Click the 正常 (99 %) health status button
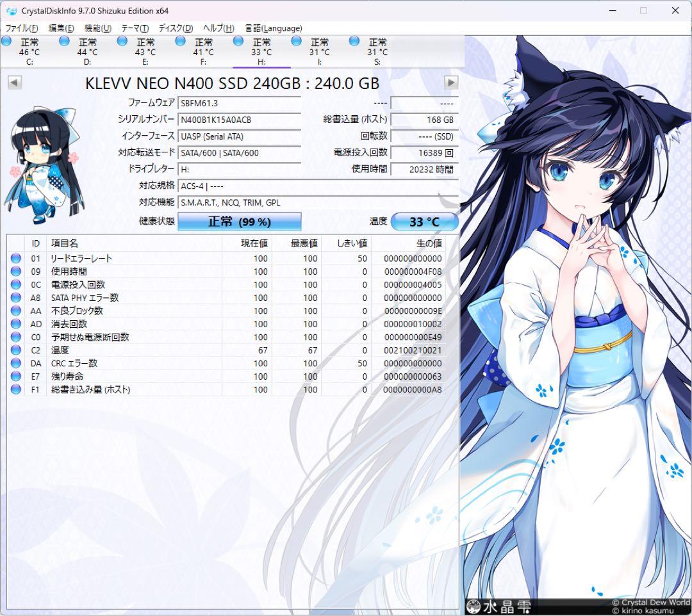Screen dimensions: 692x616 click(x=239, y=222)
